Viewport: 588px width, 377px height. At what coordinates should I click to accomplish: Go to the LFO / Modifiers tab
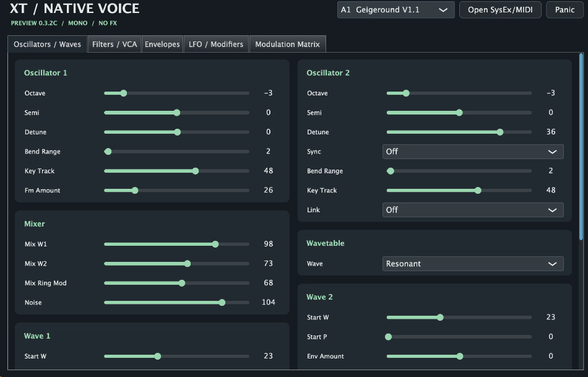[x=216, y=45]
